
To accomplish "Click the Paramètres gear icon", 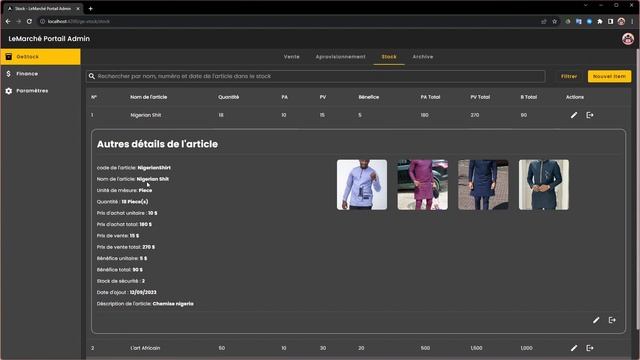I will point(9,91).
